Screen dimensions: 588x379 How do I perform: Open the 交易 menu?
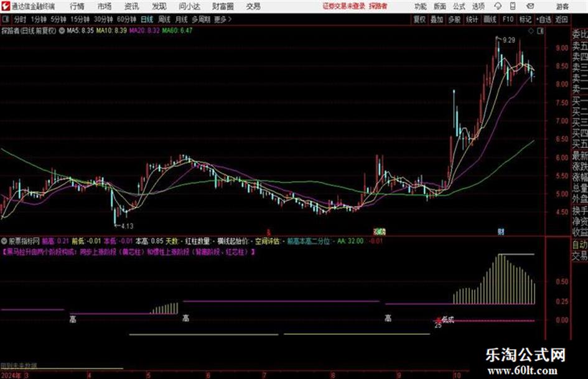253,6
